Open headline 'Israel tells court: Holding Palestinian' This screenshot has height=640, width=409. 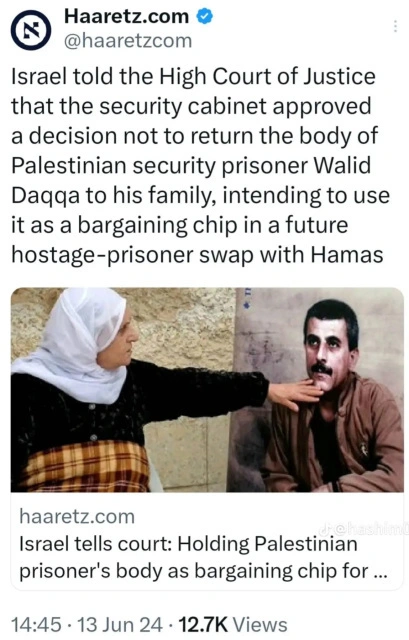pyautogui.click(x=188, y=544)
